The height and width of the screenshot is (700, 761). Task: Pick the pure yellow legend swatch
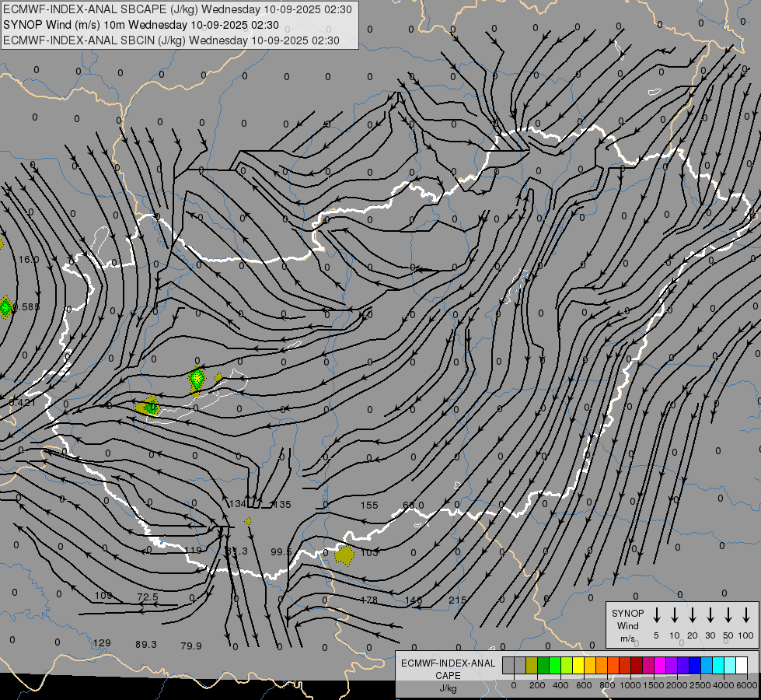pos(578,666)
